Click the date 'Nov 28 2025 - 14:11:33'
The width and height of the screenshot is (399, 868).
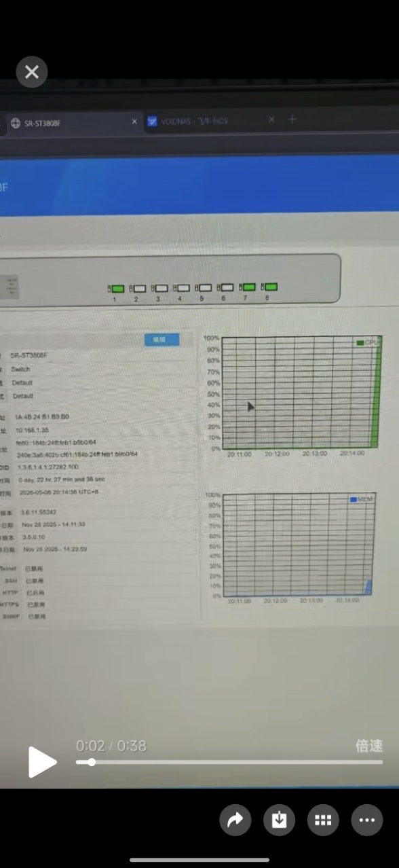tap(54, 524)
